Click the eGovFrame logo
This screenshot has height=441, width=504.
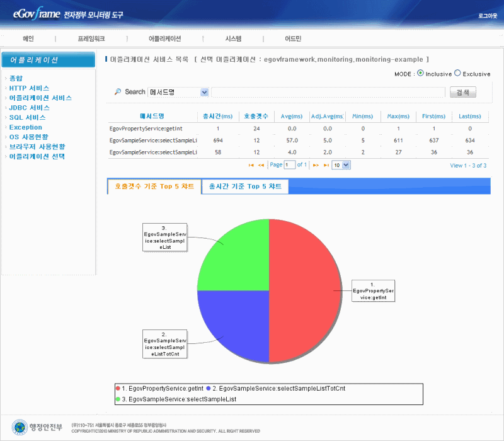click(33, 13)
